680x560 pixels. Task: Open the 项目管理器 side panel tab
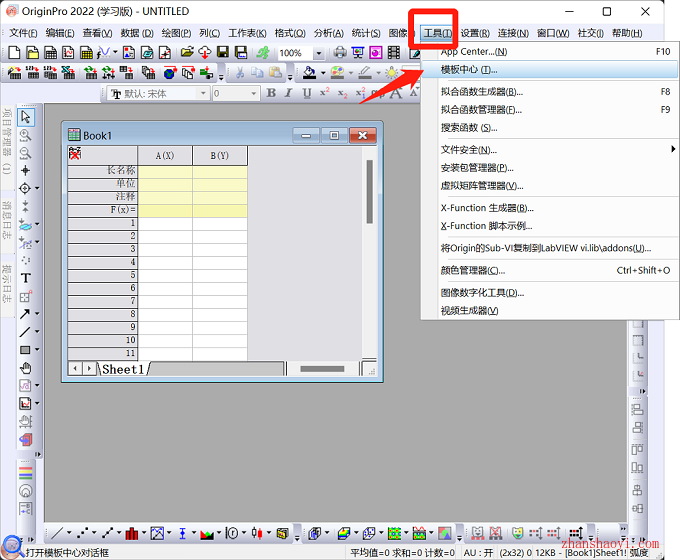coord(7,141)
